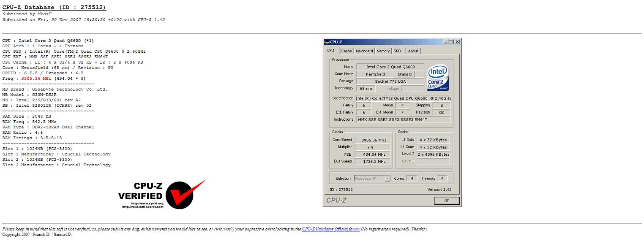Click the Package field Socket 775 LGA
The width and height of the screenshot is (644, 249).
point(390,81)
